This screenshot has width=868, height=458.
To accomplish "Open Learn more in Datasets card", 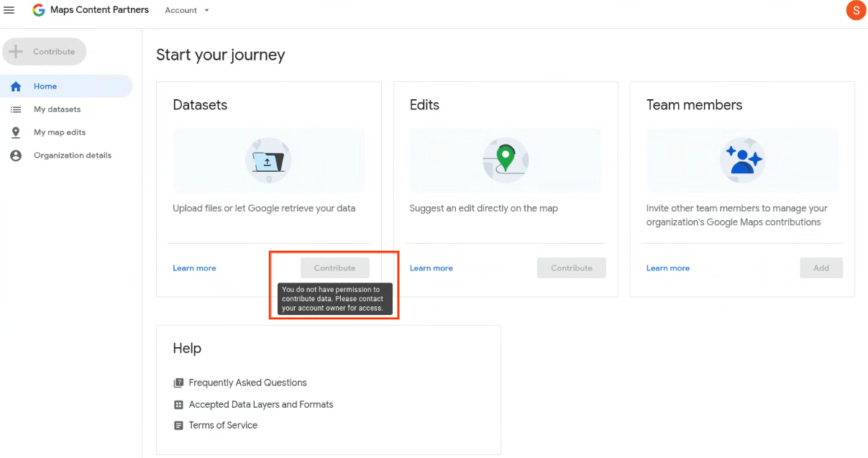I will [x=194, y=268].
